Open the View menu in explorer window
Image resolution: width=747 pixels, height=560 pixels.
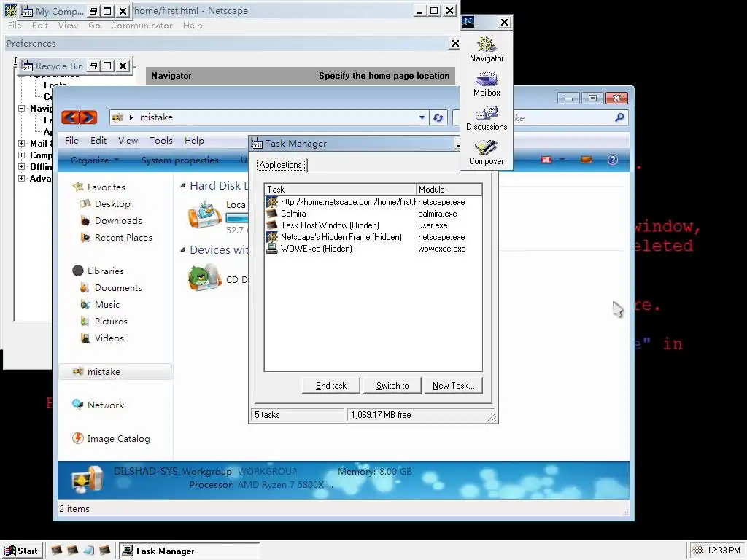[128, 141]
